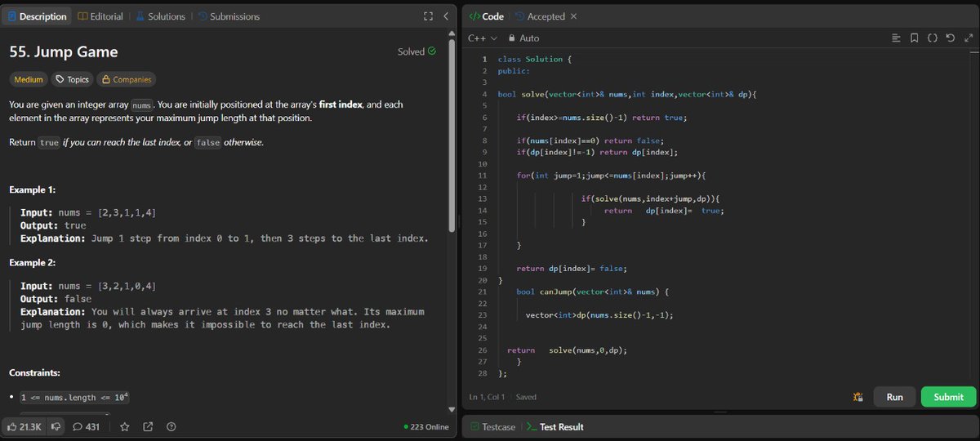
Task: Click the Example 1 heading
Action: (33, 189)
